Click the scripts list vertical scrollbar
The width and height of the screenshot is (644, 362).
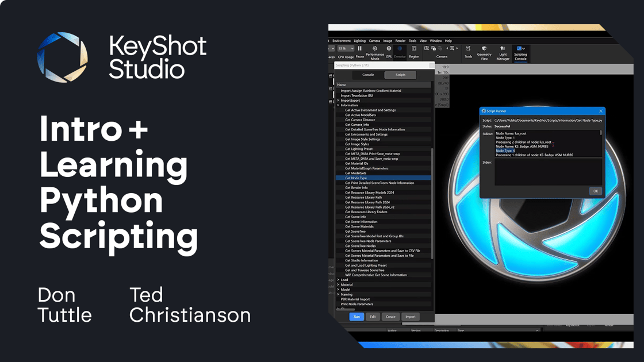[432, 203]
